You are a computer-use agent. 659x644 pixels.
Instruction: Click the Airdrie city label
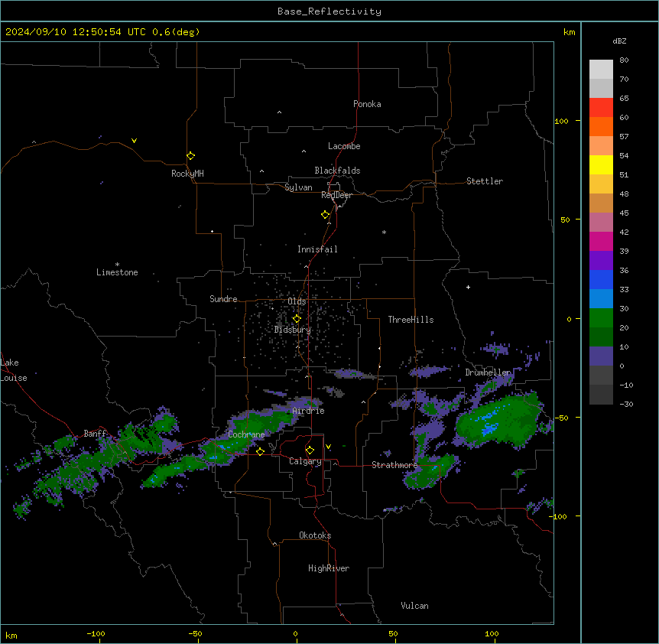coord(309,411)
